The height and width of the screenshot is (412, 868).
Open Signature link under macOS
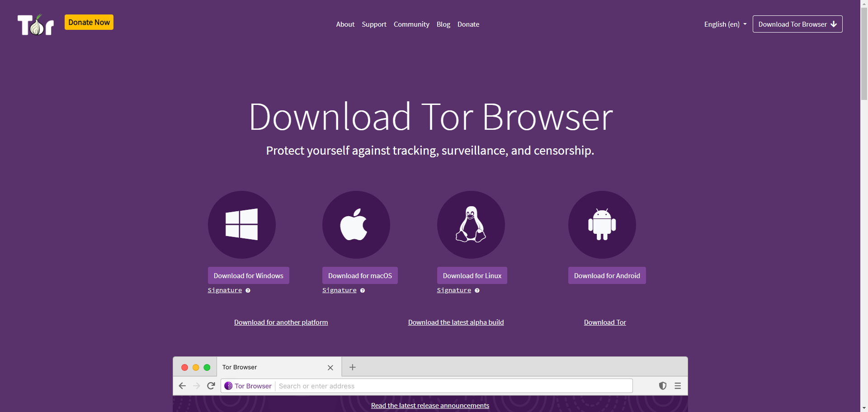pos(340,290)
